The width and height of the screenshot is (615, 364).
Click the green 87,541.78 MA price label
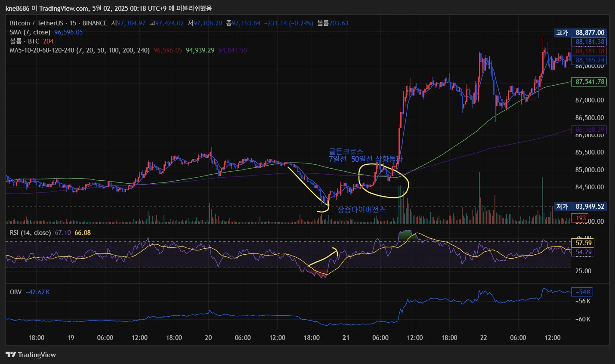(x=589, y=82)
